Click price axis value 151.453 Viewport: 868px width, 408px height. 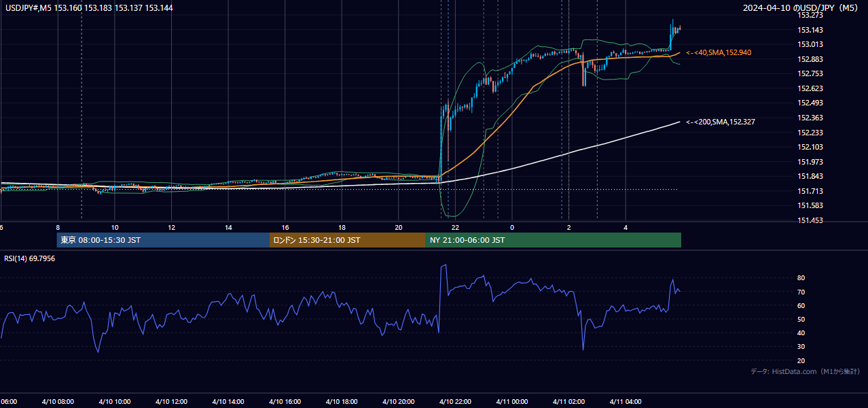[x=810, y=220]
